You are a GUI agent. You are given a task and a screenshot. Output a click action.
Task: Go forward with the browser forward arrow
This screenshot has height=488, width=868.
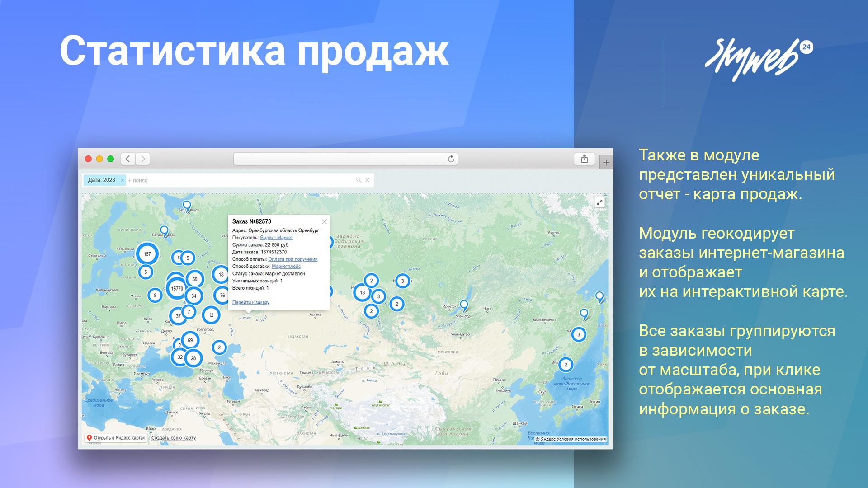click(143, 159)
